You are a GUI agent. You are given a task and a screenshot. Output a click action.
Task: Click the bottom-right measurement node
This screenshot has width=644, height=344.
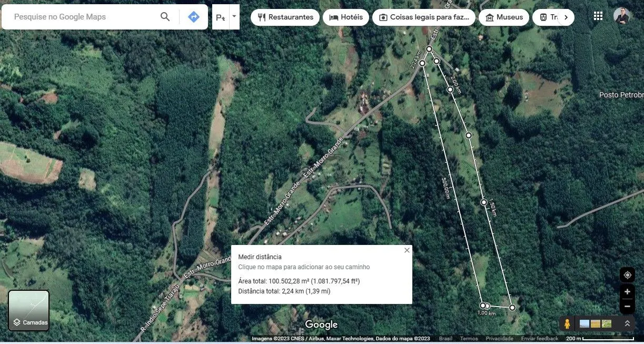512,307
